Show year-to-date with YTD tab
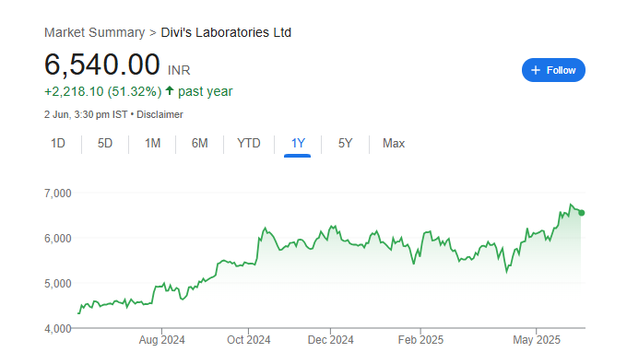The image size is (627, 364). point(249,143)
